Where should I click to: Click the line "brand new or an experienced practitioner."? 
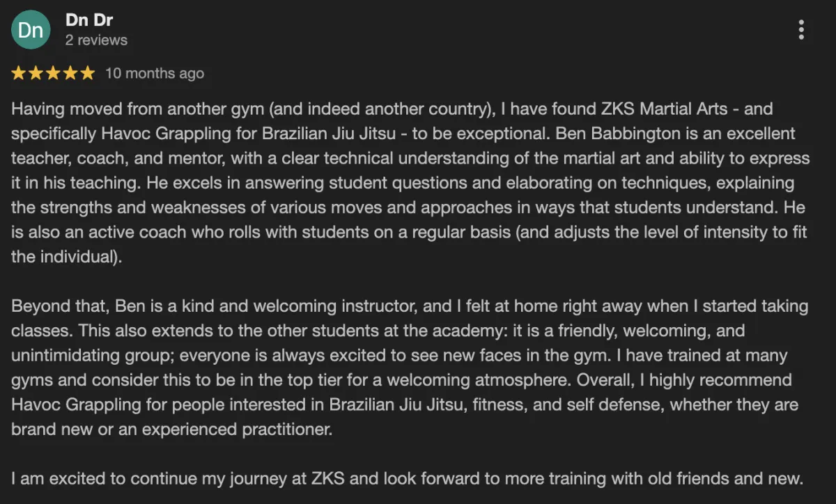(x=172, y=430)
